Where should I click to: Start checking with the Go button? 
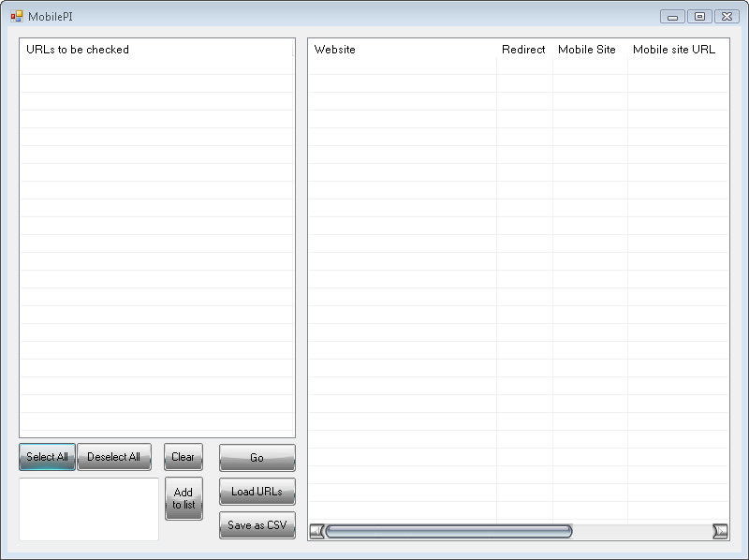pos(257,457)
